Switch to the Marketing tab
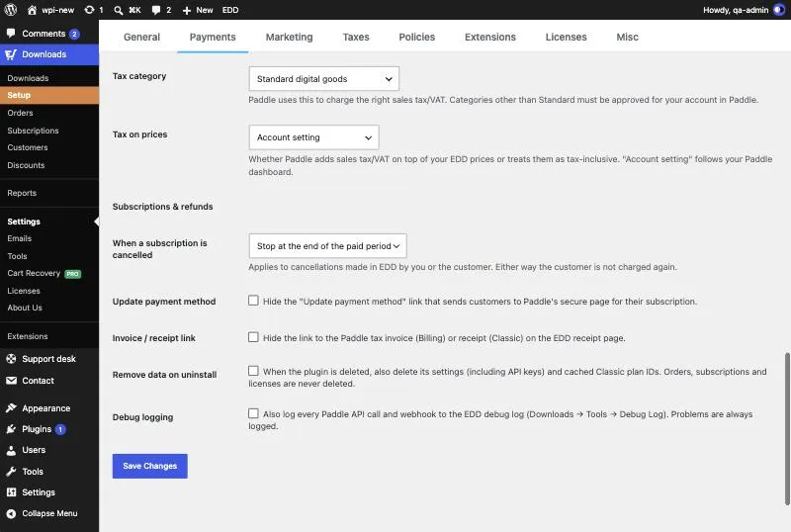This screenshot has height=532, width=791. click(x=289, y=37)
